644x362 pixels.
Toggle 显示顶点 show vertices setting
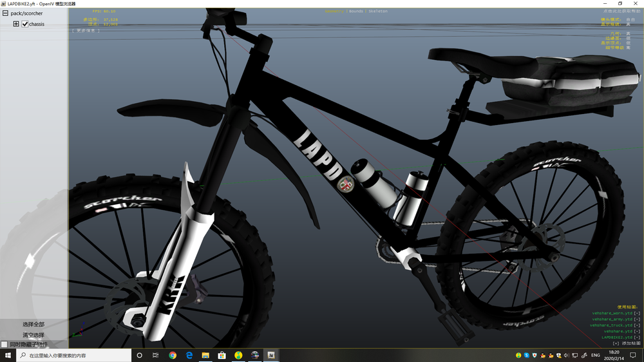coord(628,43)
